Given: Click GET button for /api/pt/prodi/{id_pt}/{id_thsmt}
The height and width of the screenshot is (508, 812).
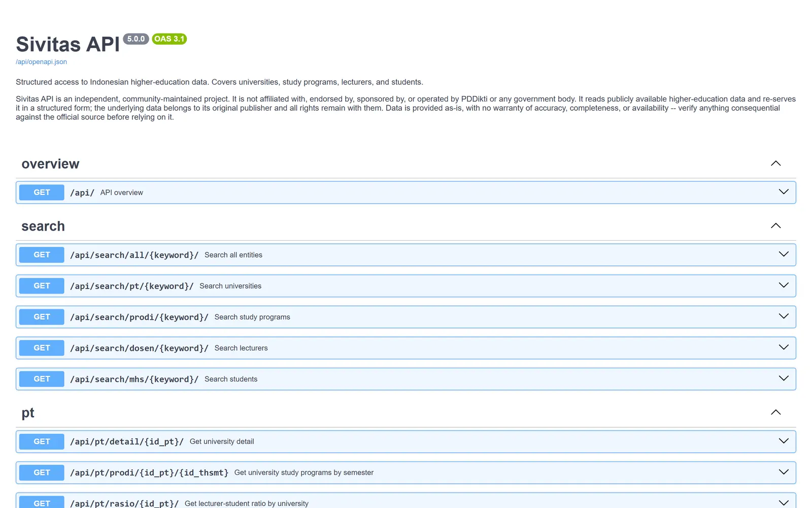Looking at the screenshot, I should (42, 472).
